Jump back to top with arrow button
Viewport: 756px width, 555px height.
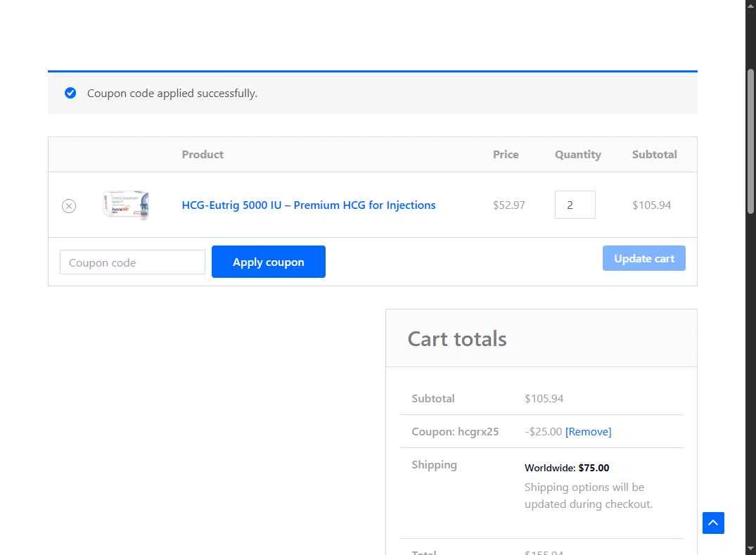pyautogui.click(x=713, y=523)
